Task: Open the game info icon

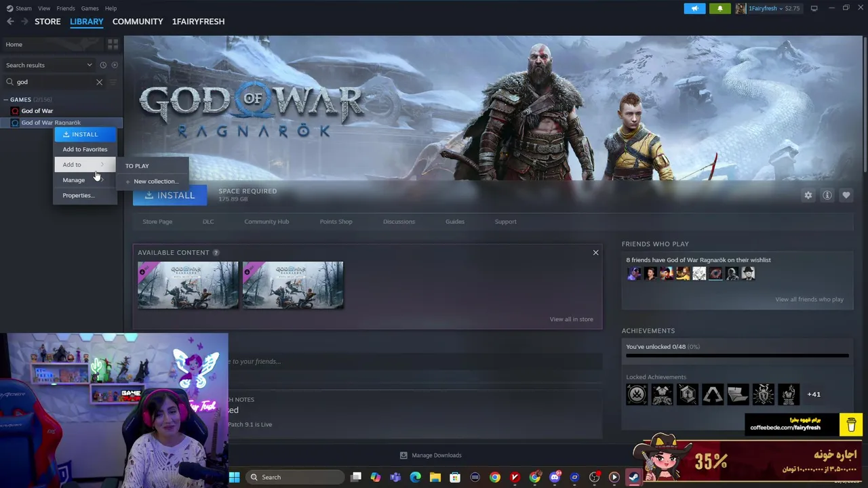Action: pos(827,195)
